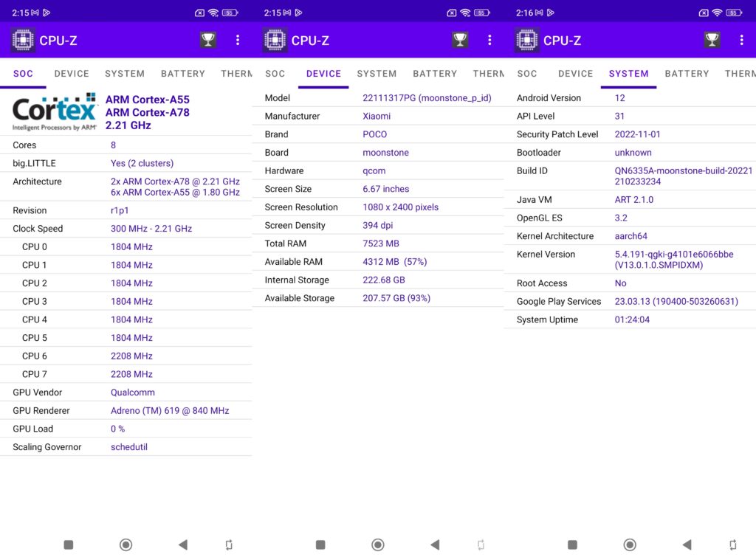Tap the CPU 6 row showing 2208 MHz
This screenshot has height=560, width=756.
point(126,356)
